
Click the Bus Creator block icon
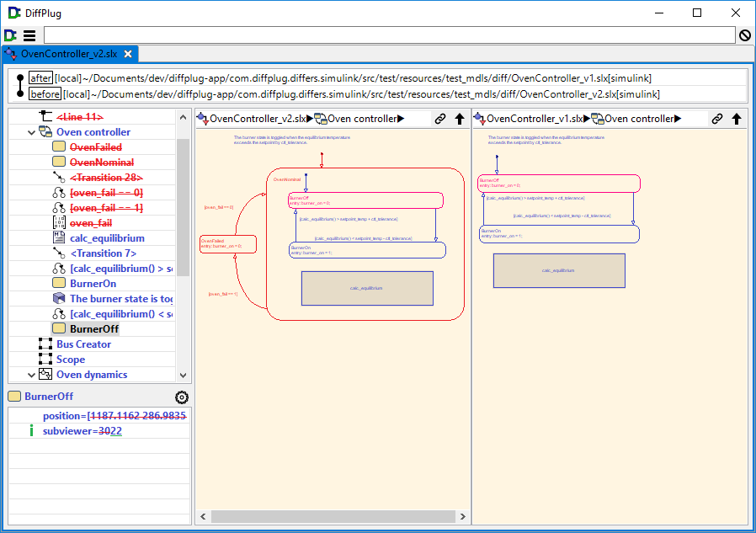coord(45,344)
